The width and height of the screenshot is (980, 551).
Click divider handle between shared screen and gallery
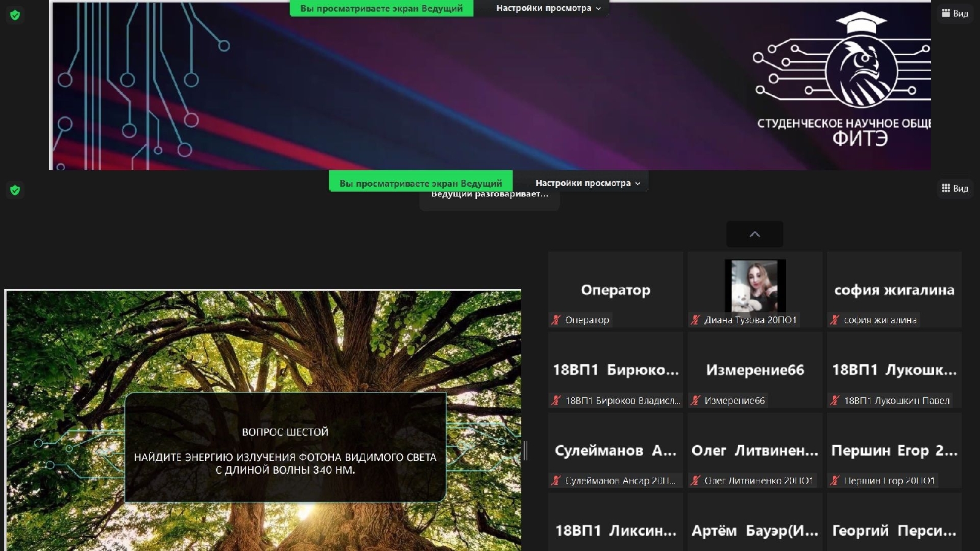tap(526, 451)
